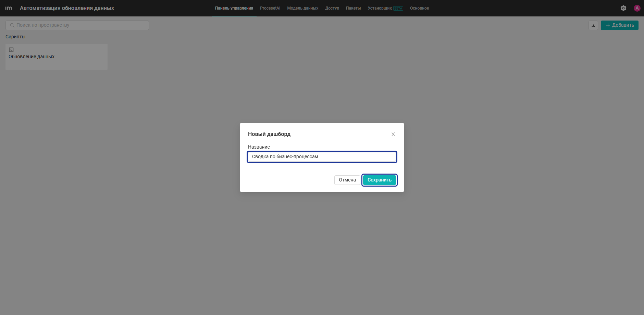Open the Модель данных tab
The height and width of the screenshot is (315, 644).
tap(302, 8)
